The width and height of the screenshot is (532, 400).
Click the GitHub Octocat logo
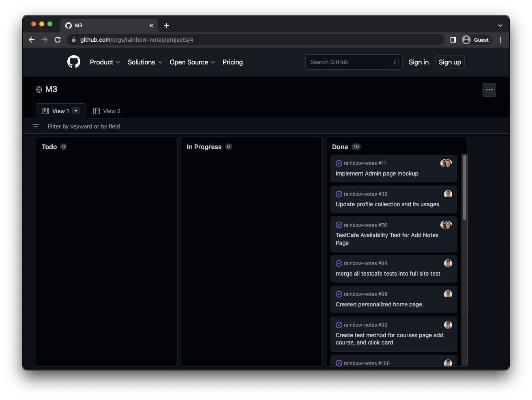(x=74, y=62)
